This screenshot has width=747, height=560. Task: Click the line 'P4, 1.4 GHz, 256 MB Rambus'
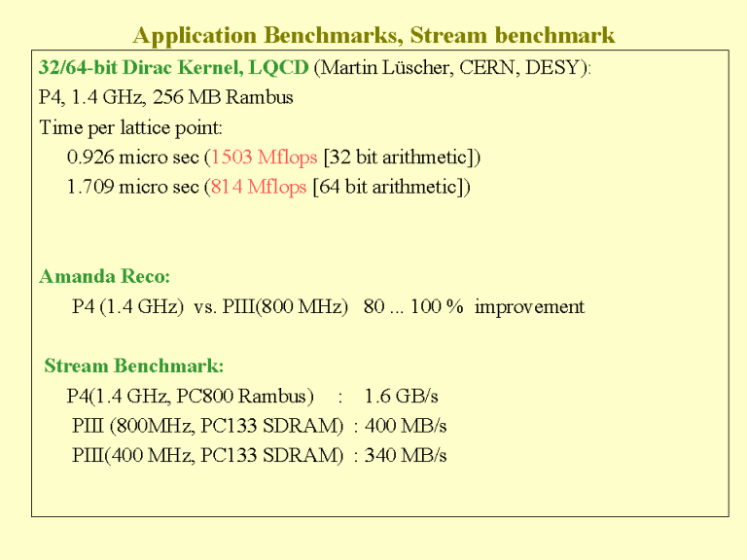pos(165,97)
